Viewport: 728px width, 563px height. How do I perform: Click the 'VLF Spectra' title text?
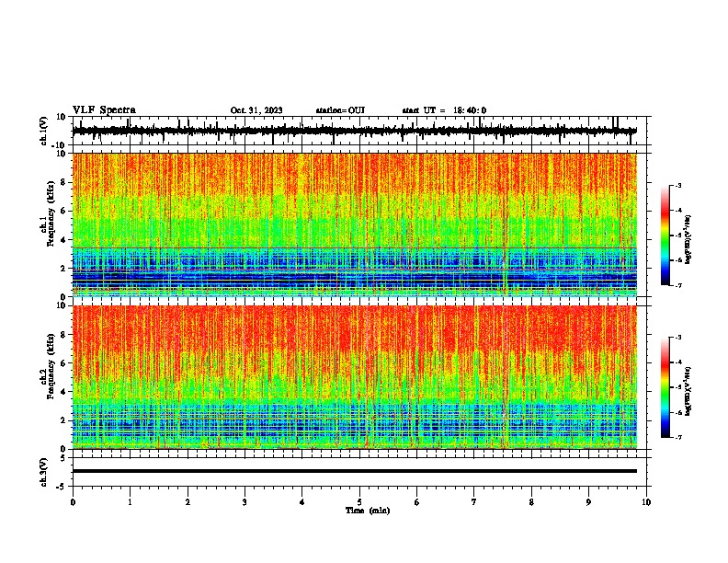[x=104, y=109]
